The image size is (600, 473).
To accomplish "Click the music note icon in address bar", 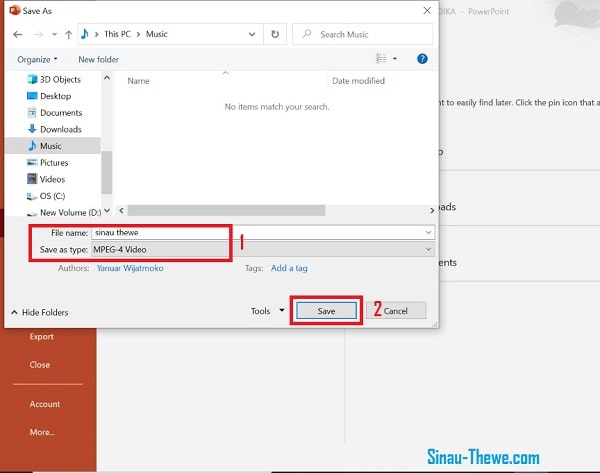I will (x=85, y=34).
